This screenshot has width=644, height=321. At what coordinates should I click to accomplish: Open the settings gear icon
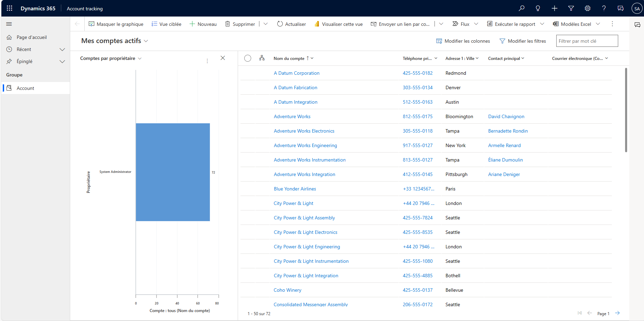pyautogui.click(x=588, y=8)
